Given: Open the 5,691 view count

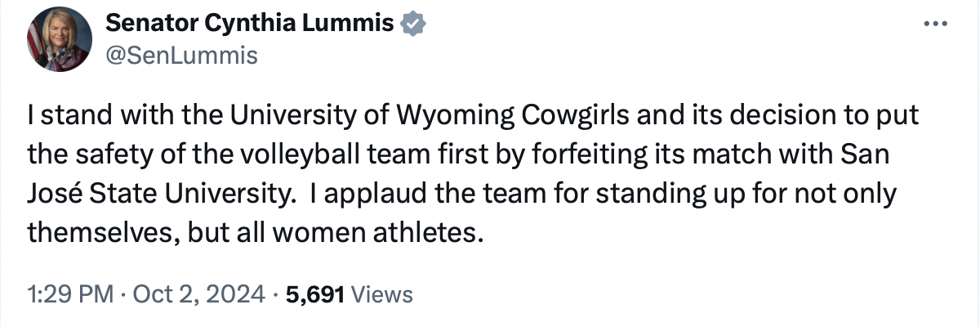Looking at the screenshot, I should pyautogui.click(x=315, y=294).
